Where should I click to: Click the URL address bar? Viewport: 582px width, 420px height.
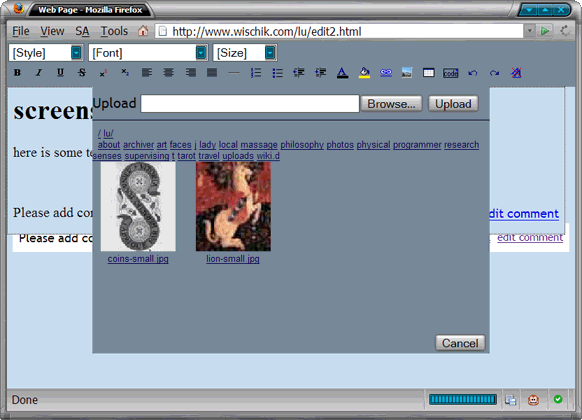pos(339,31)
